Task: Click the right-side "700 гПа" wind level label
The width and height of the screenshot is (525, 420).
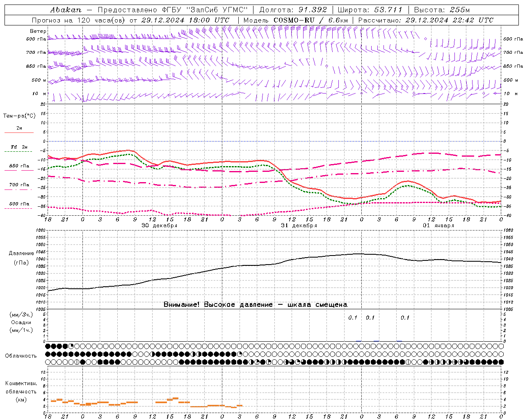Action: [x=513, y=52]
